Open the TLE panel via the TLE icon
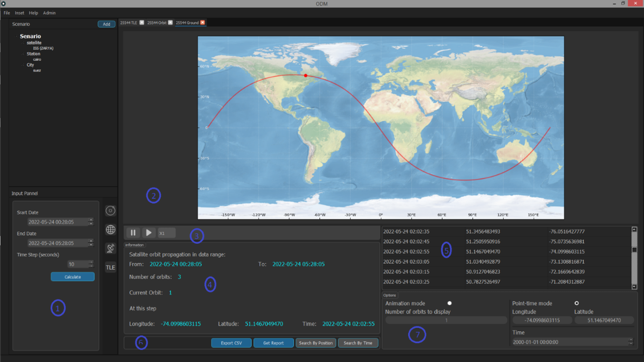Viewport: 644px width, 362px height. (110, 267)
